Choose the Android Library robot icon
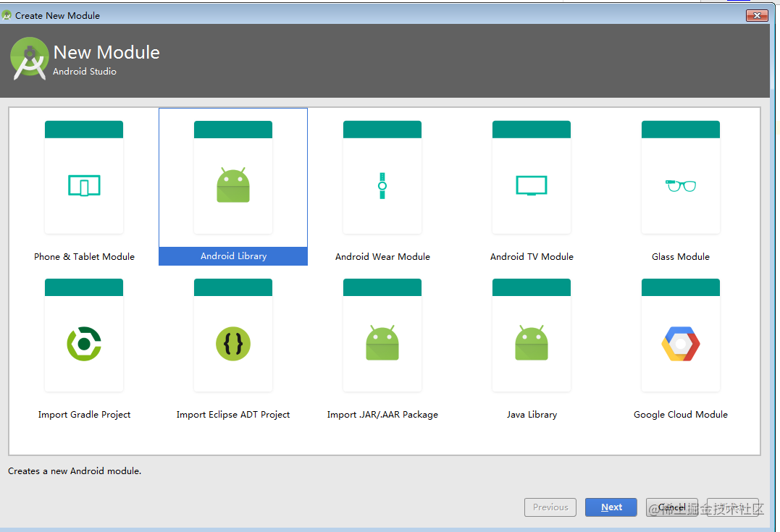780x532 pixels. [232, 185]
